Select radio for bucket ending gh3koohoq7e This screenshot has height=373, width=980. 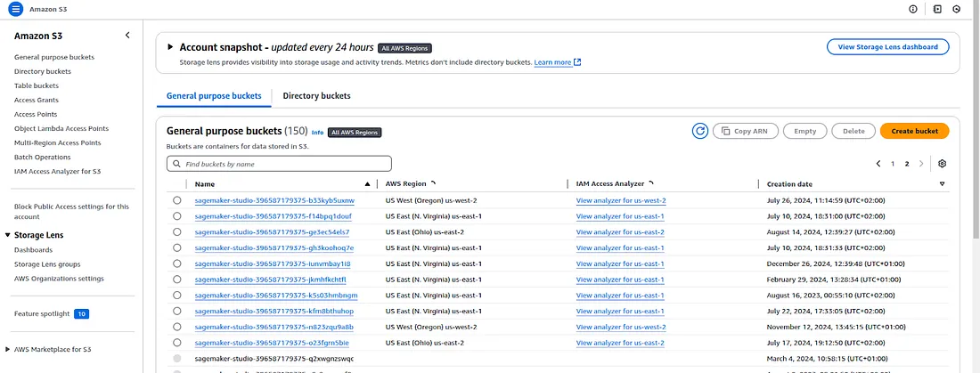point(177,248)
